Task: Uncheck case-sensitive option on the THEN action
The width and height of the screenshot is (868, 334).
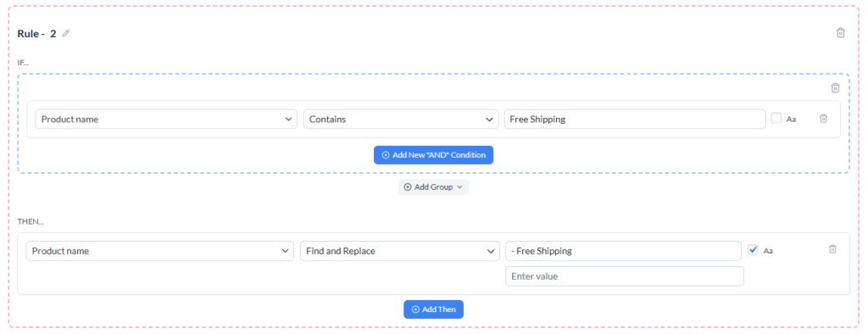Action: pos(753,250)
